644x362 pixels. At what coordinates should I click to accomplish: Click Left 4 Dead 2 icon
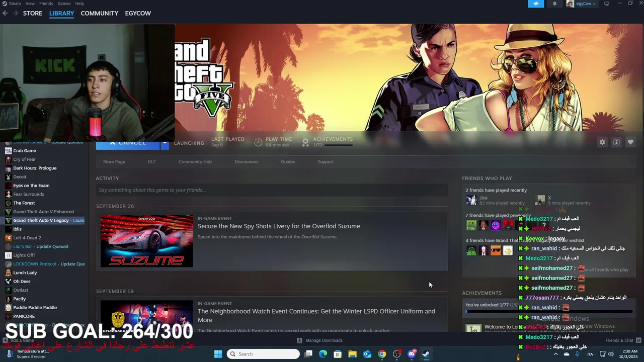click(x=8, y=238)
